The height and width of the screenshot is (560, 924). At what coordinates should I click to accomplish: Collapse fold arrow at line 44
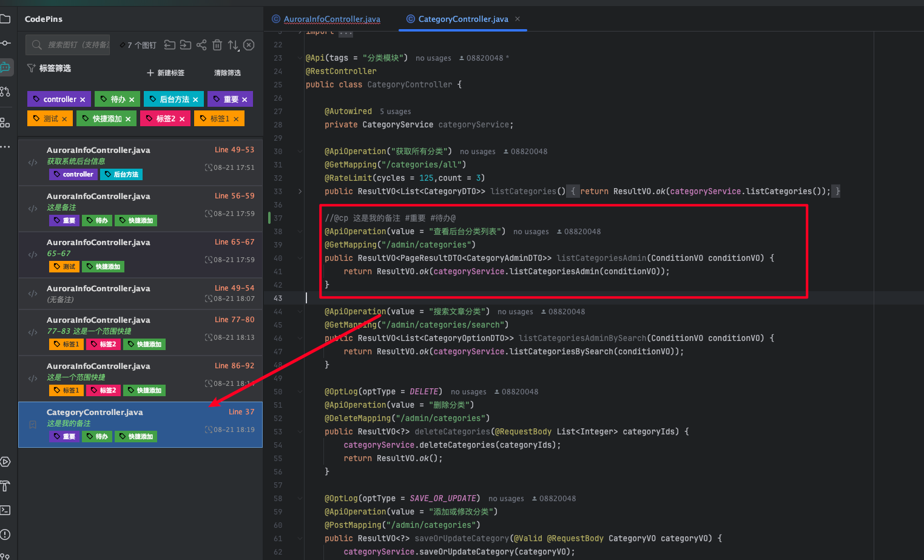coord(300,312)
